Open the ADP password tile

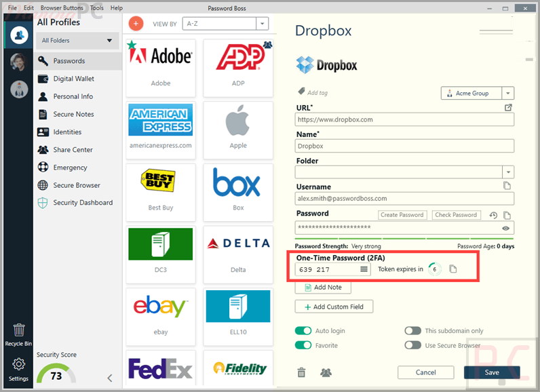click(x=238, y=68)
